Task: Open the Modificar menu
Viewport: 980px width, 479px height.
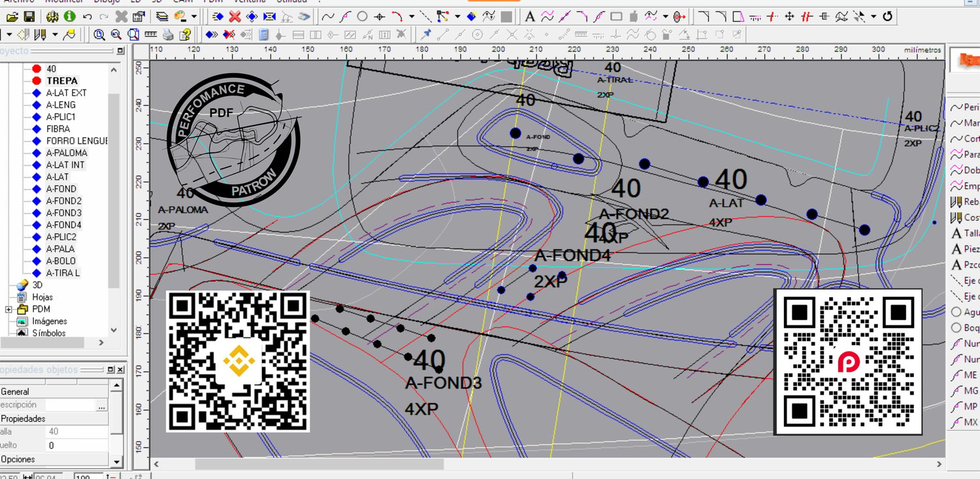Action: pos(65,2)
